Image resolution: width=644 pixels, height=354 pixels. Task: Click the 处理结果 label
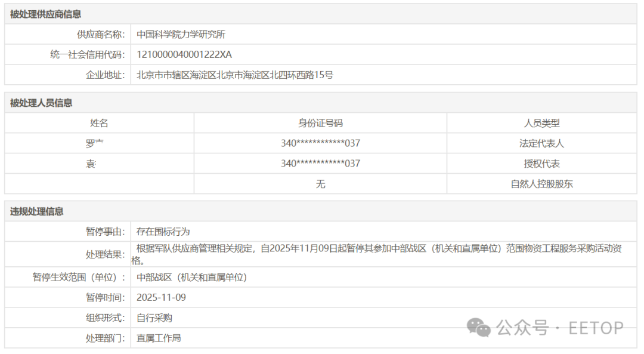[x=105, y=254]
